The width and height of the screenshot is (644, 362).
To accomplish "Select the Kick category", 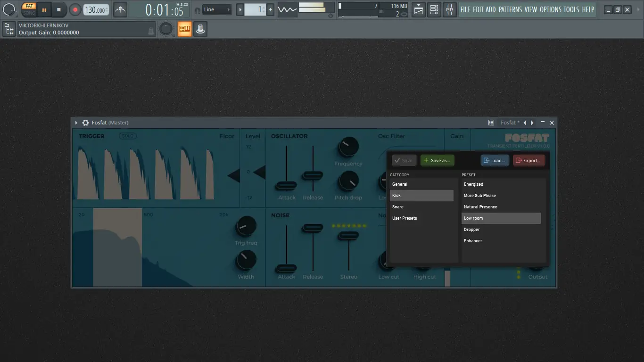I will [x=421, y=196].
